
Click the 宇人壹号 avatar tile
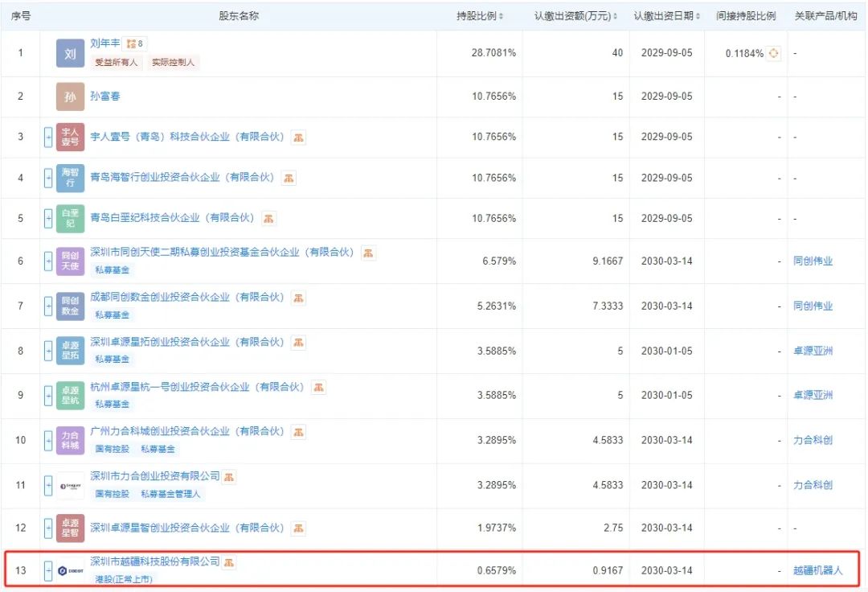pyautogui.click(x=70, y=137)
